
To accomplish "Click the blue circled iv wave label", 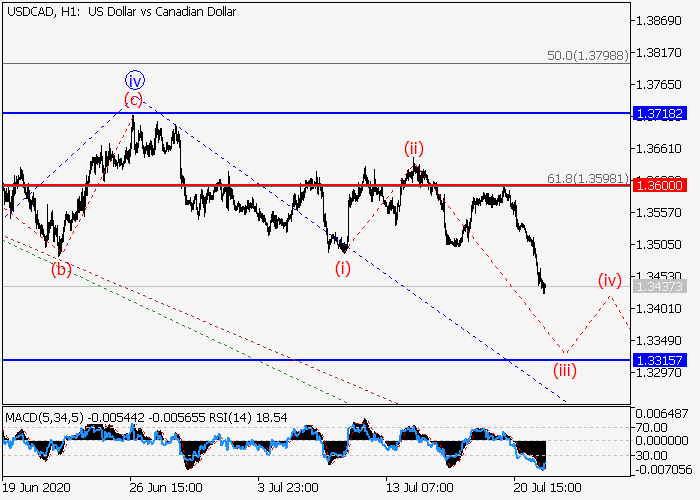I will pos(135,80).
